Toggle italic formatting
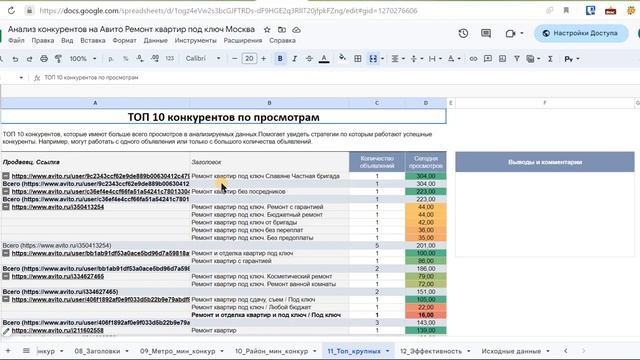 (294, 59)
